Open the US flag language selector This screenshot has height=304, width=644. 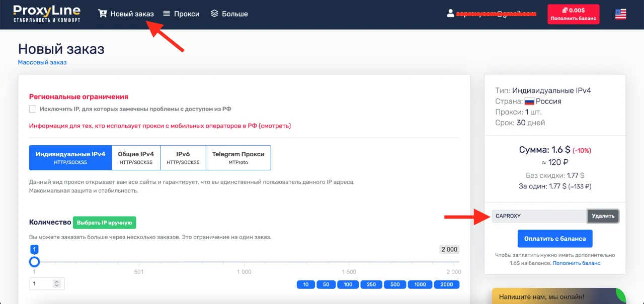[x=620, y=14]
